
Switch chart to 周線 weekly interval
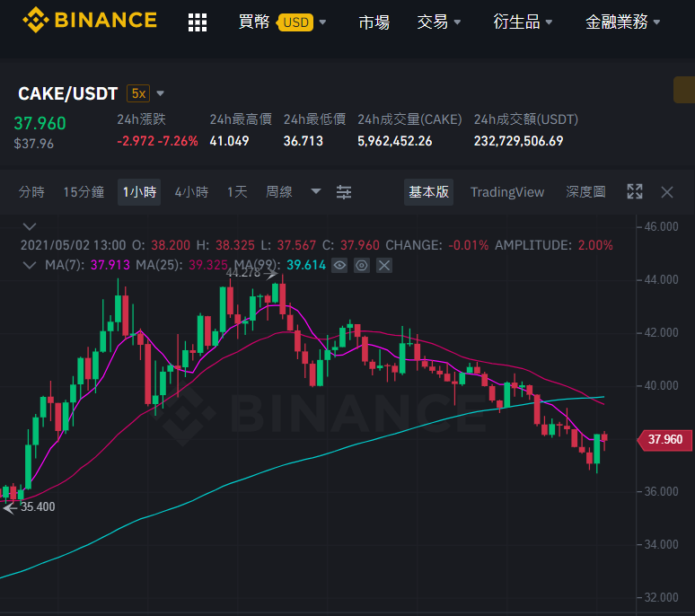(x=278, y=192)
